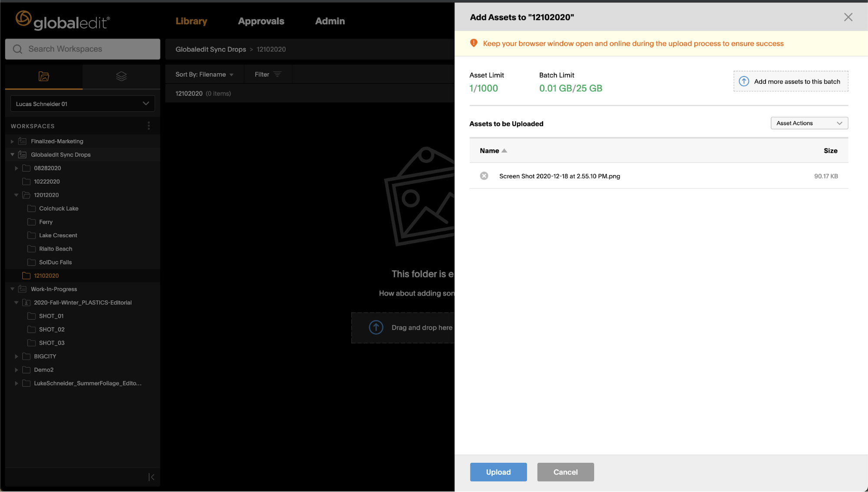Click the Finalized-Marketing workspace icon
This screenshot has height=492, width=868.
pyautogui.click(x=23, y=141)
